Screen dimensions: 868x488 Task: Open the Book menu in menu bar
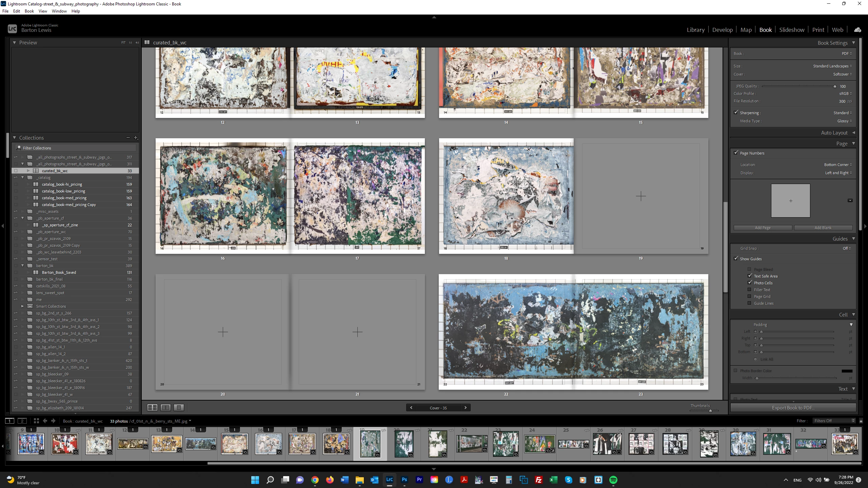[x=29, y=11]
